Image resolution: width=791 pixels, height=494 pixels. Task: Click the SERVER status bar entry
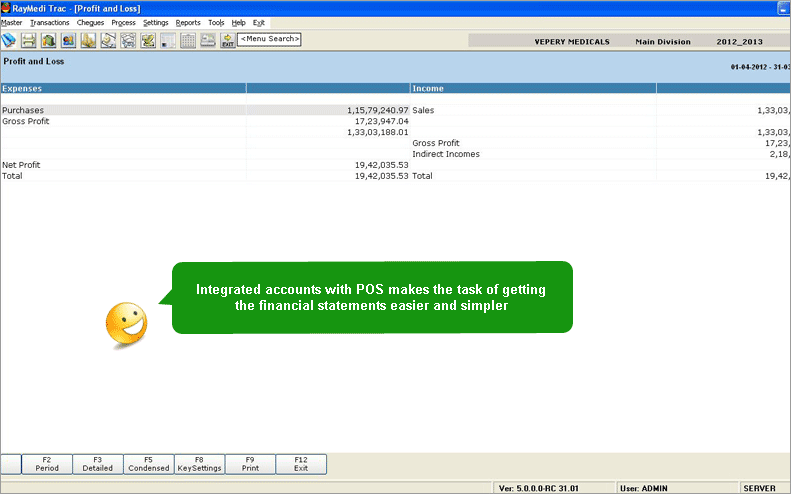tap(759, 488)
